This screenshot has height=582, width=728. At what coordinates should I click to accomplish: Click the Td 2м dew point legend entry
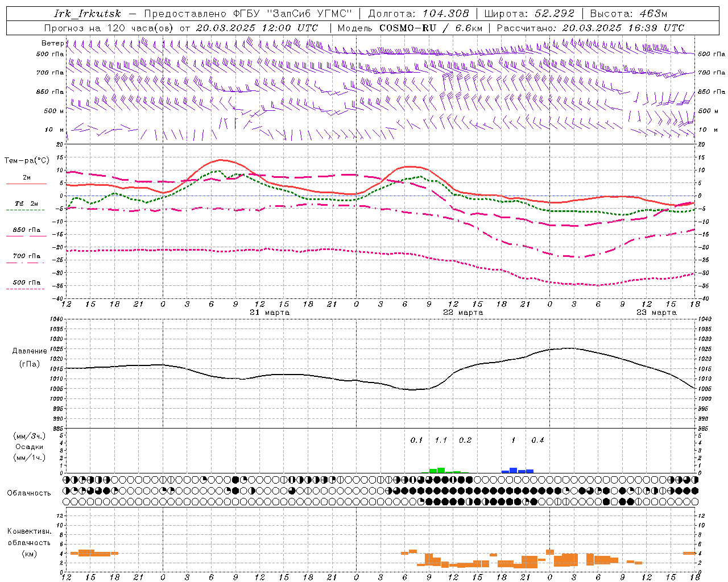click(x=27, y=203)
